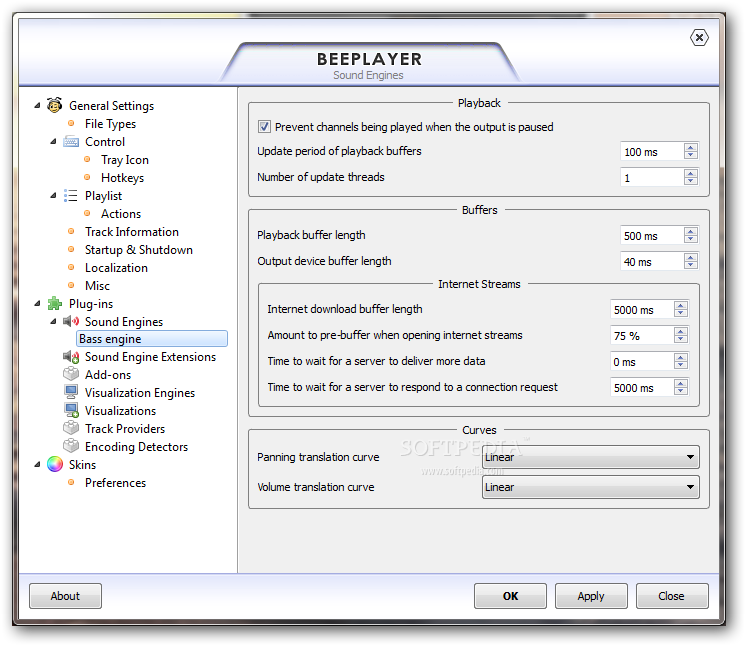This screenshot has height=646, width=746.
Task: Open Visualization Engines page
Action: tap(140, 392)
